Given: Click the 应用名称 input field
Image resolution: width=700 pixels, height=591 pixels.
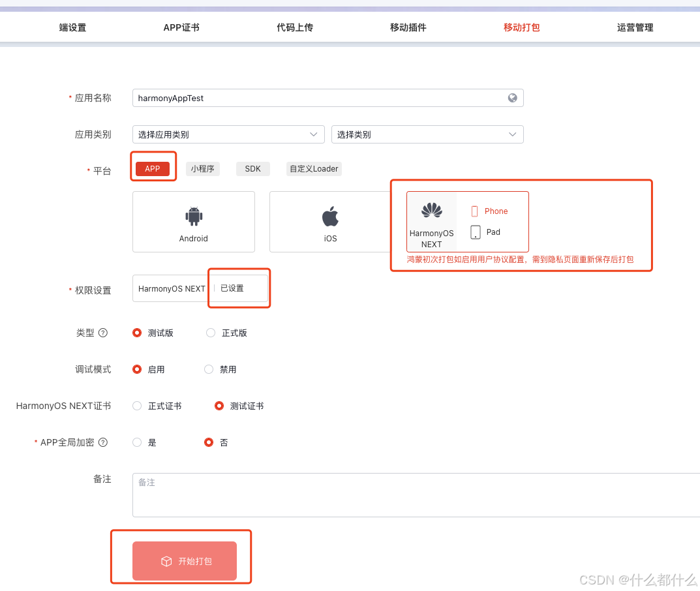Looking at the screenshot, I should click(x=327, y=98).
